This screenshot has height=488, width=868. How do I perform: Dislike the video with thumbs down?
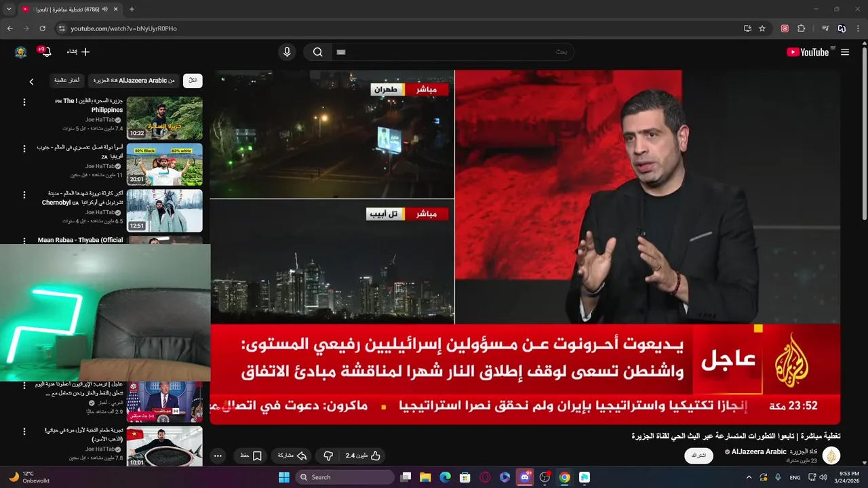pos(328,456)
